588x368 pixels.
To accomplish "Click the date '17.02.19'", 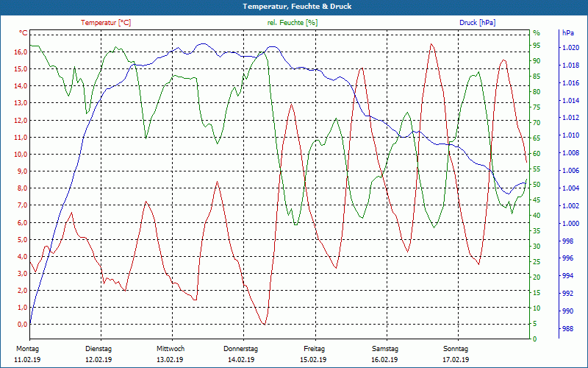I will pyautogui.click(x=456, y=360).
